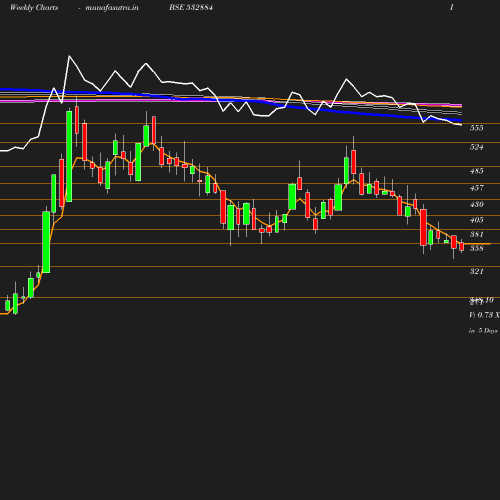
Task: Click the 524 price level label
Action: pos(476,147)
